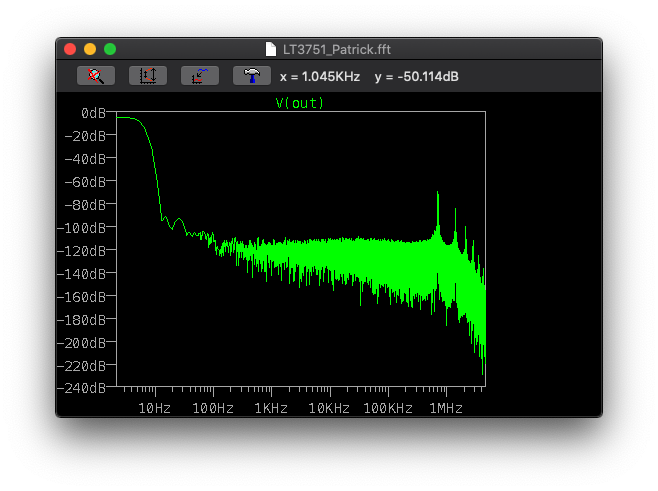658x491 pixels.
Task: Click the -160dB vertical axis label
Action: [81, 297]
